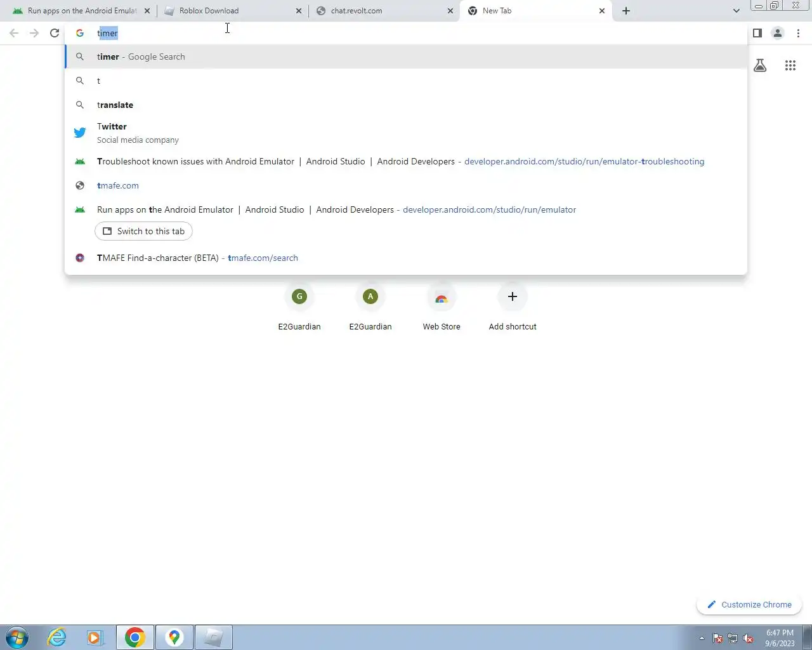Screen dimensions: 812x650
Task: Open the tmafe.com suggestion
Action: 406,185
